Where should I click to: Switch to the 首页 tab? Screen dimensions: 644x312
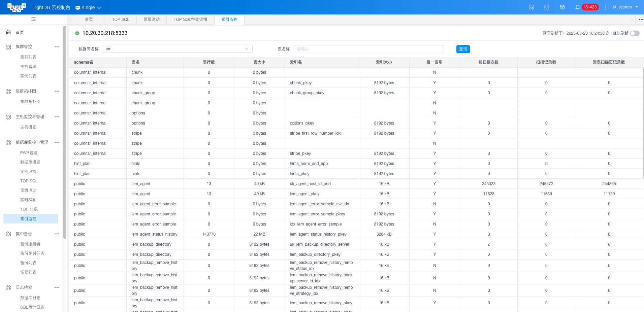(x=89, y=20)
